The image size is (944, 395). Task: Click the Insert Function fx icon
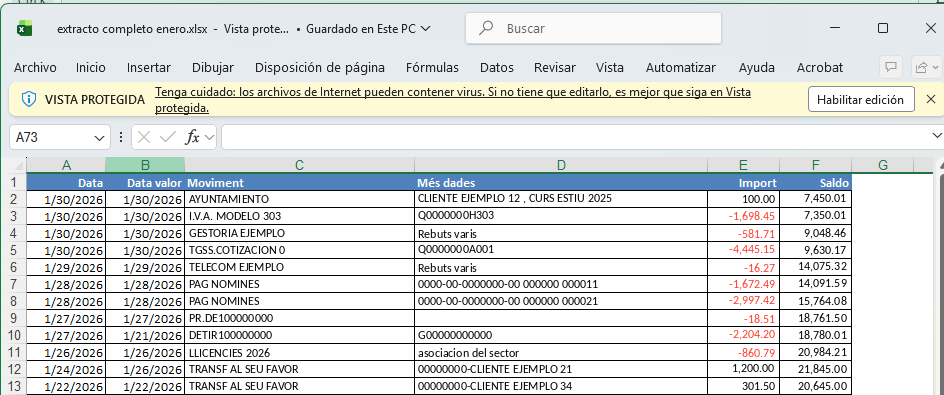(192, 137)
